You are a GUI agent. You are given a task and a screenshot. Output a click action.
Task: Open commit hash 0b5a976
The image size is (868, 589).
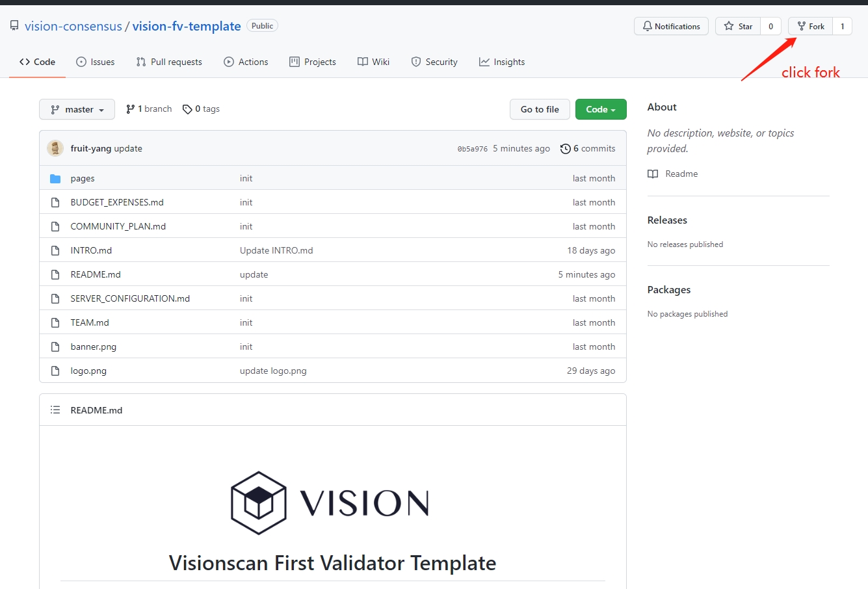472,149
